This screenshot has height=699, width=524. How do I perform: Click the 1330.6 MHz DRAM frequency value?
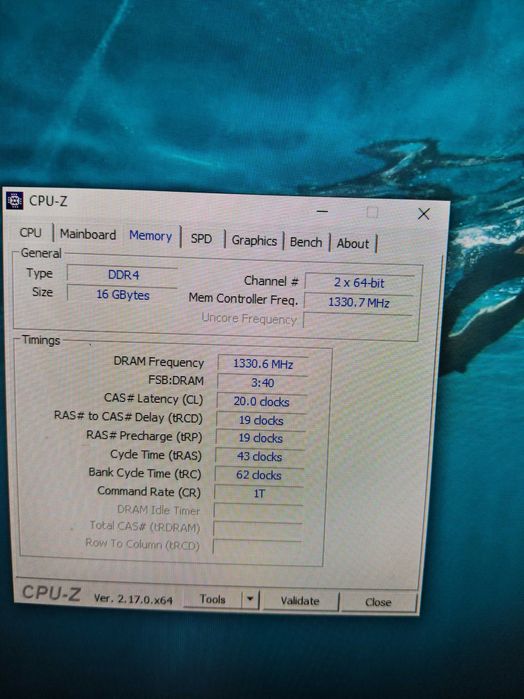(263, 364)
